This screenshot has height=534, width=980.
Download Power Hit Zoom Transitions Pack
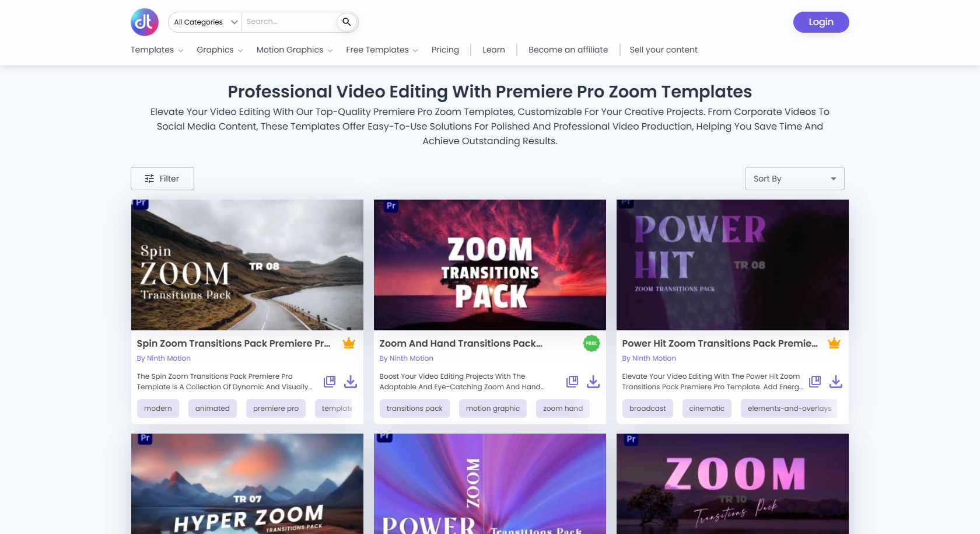coord(836,382)
